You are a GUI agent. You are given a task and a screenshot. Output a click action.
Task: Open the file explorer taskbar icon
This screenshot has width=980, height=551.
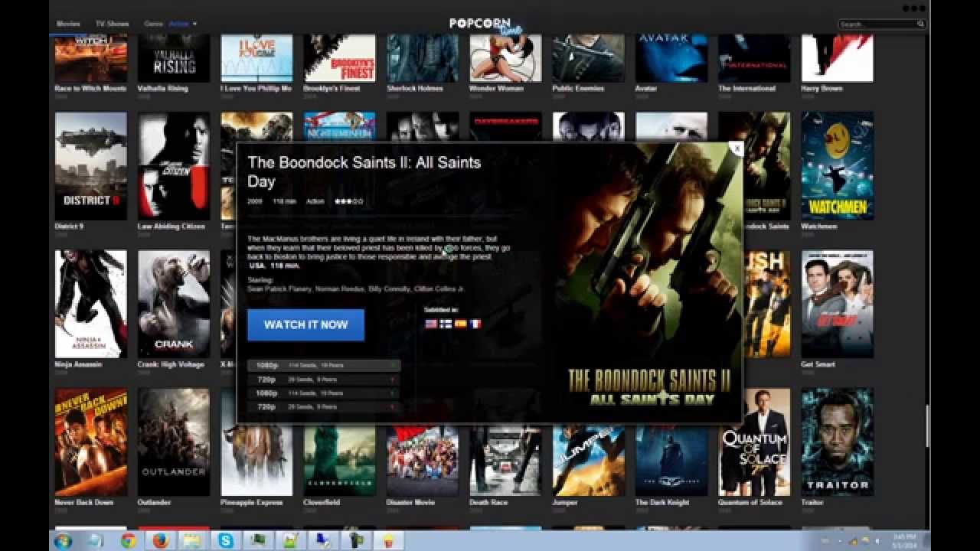(x=193, y=540)
